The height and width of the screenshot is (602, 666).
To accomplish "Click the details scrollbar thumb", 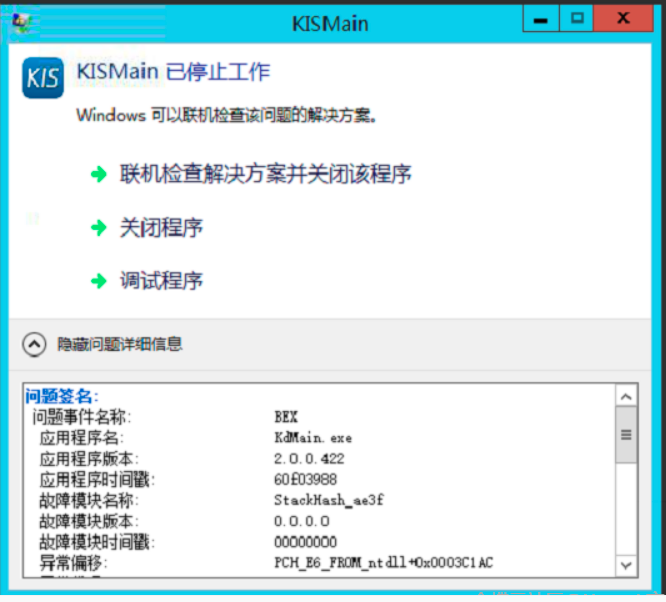I will [626, 435].
